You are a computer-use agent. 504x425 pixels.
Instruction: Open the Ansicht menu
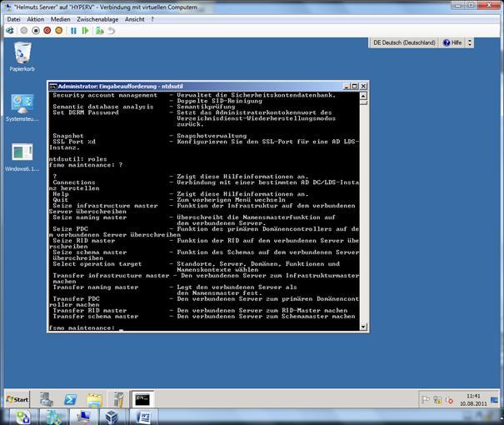[135, 18]
